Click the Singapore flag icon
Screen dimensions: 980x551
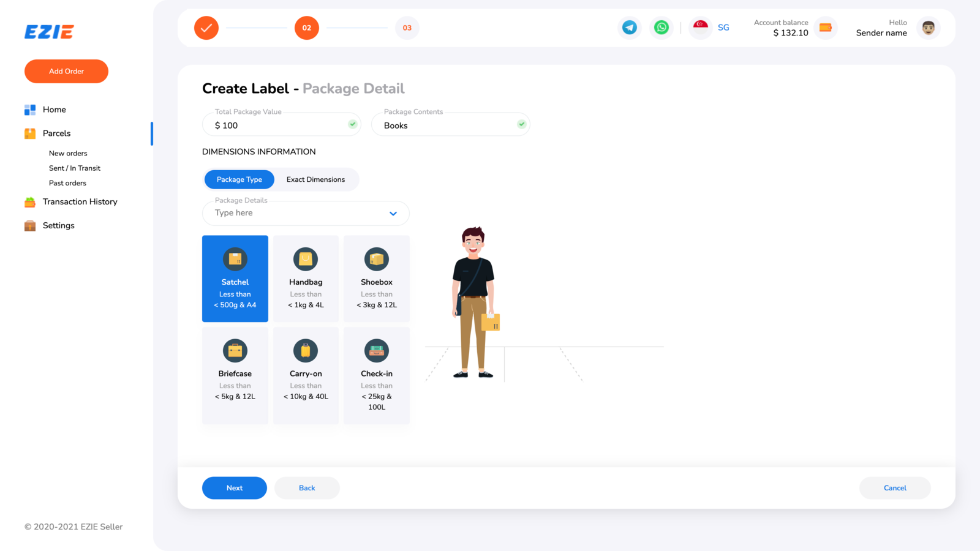point(700,28)
